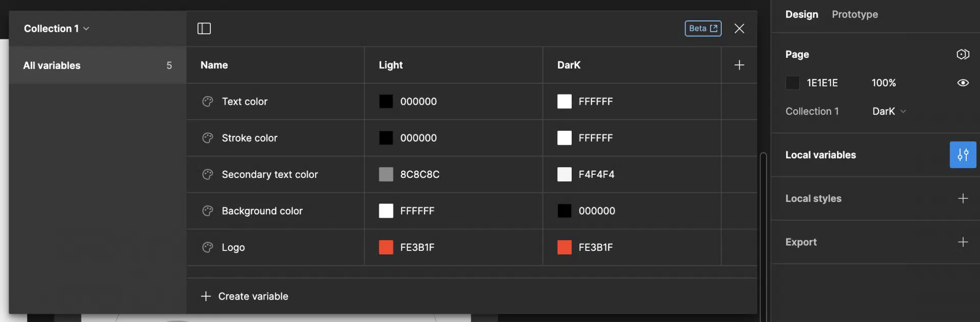
Task: Select All variables in the sidebar
Action: pos(97,65)
